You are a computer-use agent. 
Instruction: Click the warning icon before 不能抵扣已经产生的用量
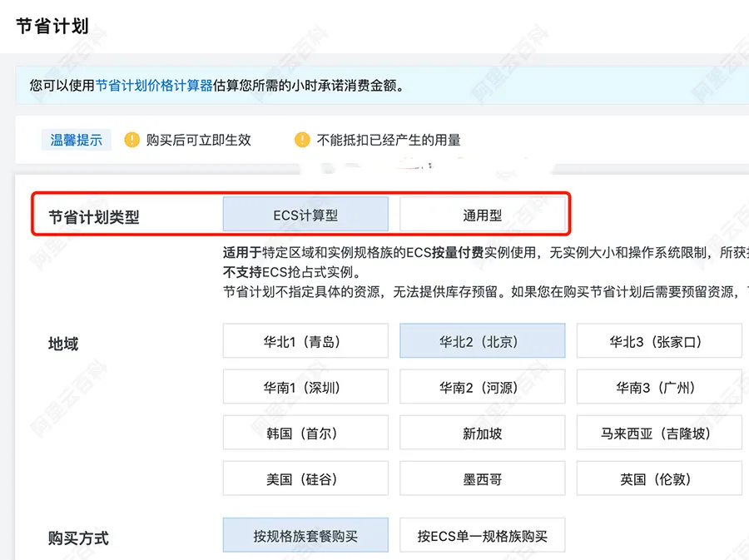(303, 140)
